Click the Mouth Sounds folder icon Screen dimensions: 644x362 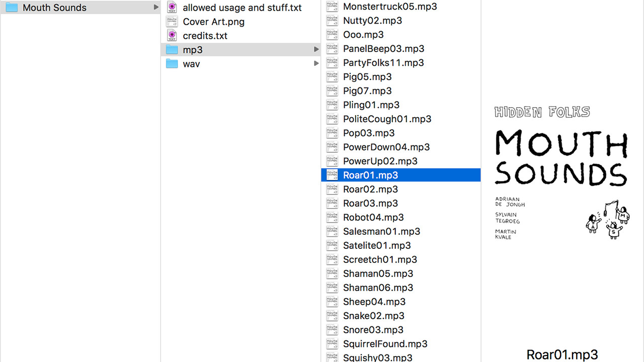click(x=11, y=8)
